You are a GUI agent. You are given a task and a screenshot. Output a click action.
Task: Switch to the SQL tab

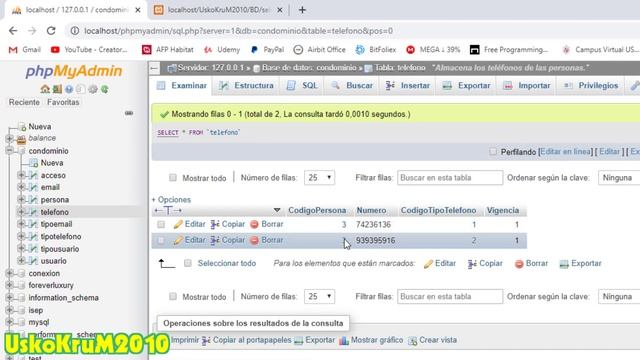pyautogui.click(x=302, y=86)
